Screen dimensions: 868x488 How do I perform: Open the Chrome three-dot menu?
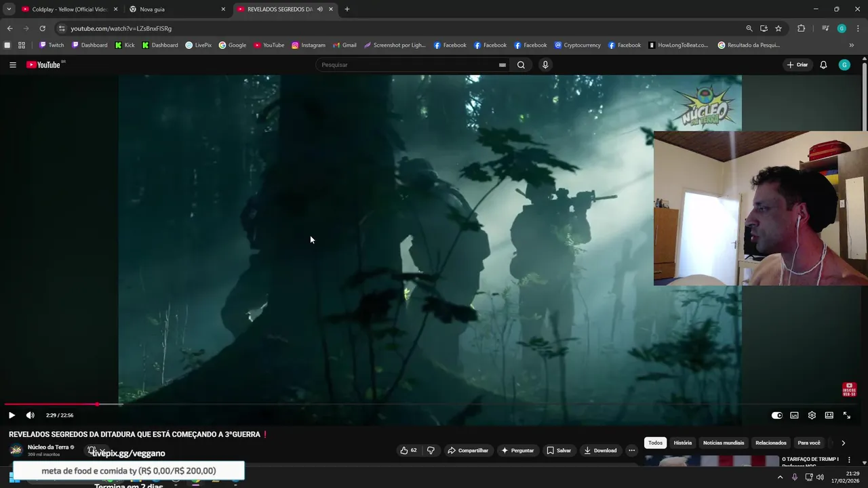pos(858,28)
